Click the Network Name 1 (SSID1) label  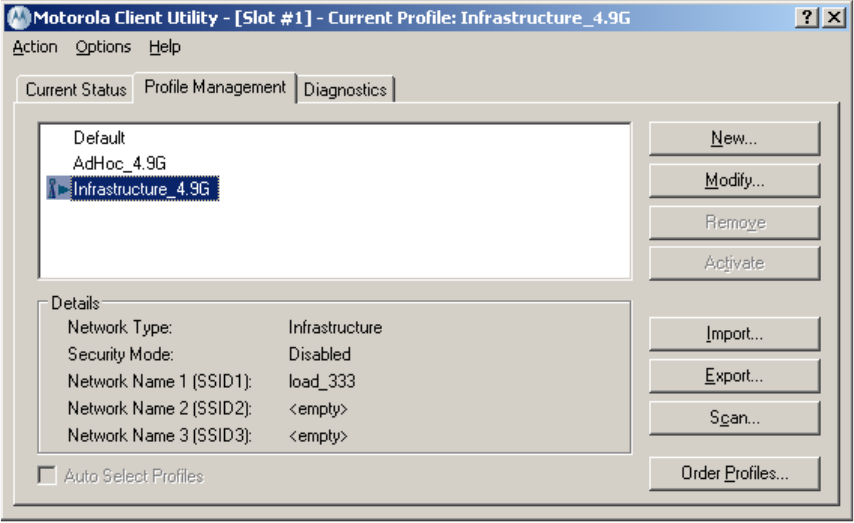pyautogui.click(x=160, y=381)
